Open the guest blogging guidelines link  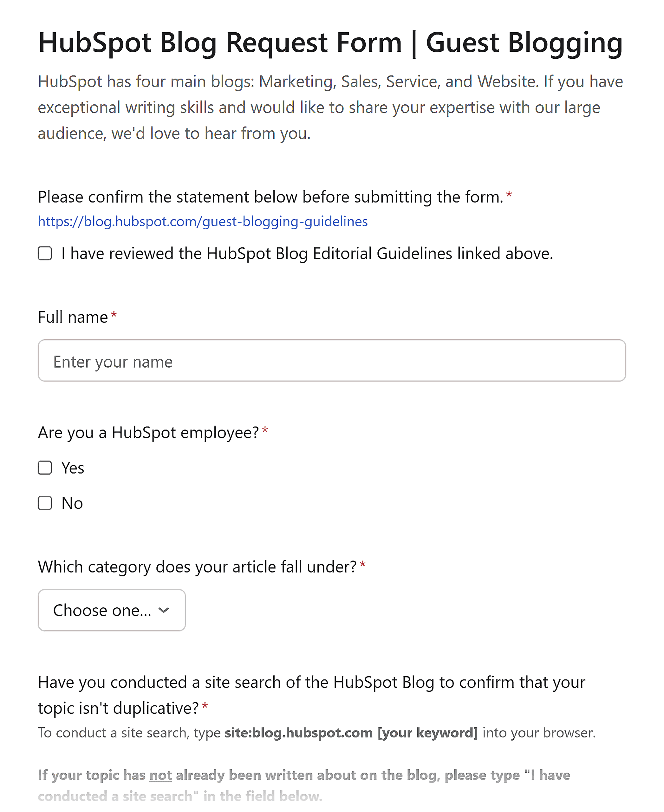202,221
